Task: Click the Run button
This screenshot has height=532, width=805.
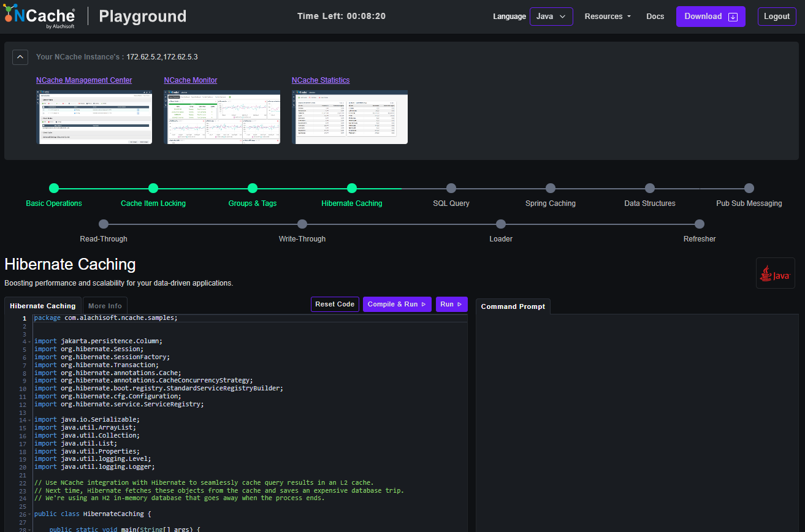Action: 451,304
